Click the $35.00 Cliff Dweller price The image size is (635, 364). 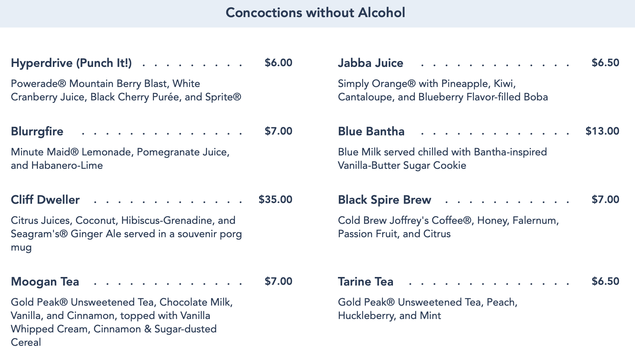point(275,199)
